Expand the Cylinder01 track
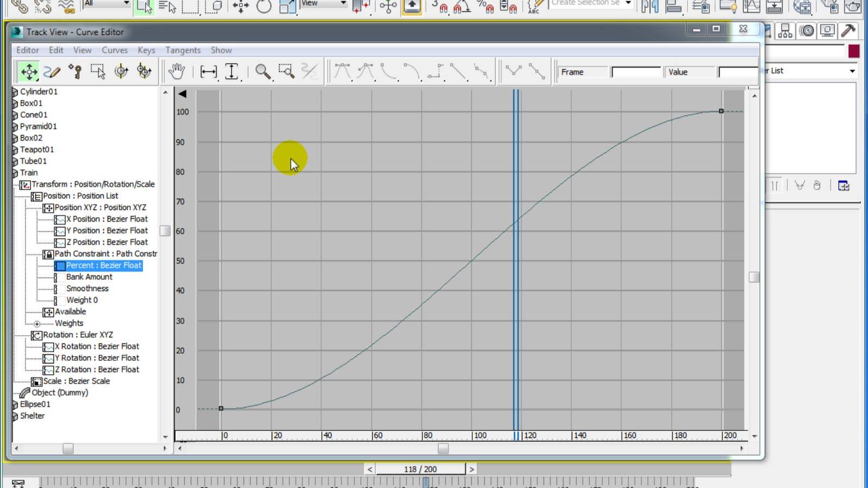The image size is (868, 488). (x=15, y=92)
